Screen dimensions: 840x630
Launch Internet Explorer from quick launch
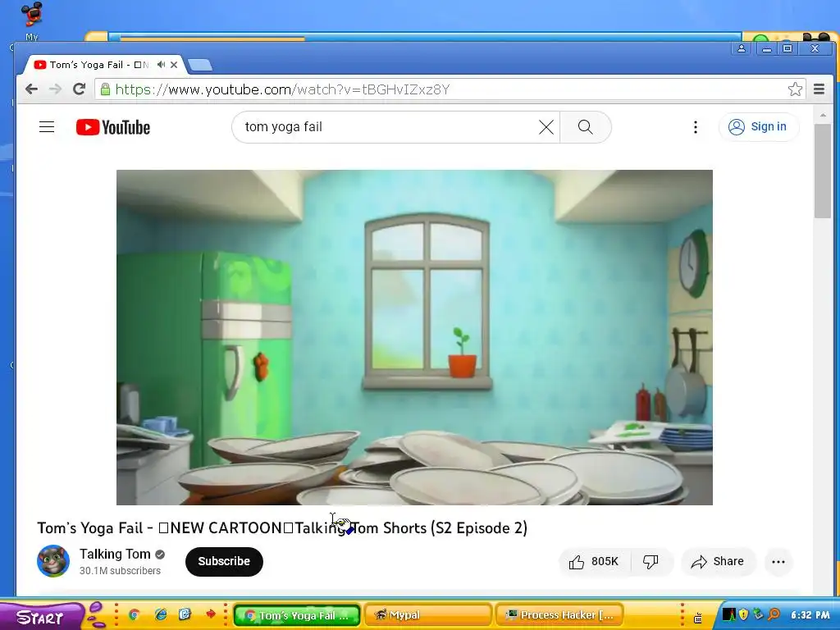[160, 614]
